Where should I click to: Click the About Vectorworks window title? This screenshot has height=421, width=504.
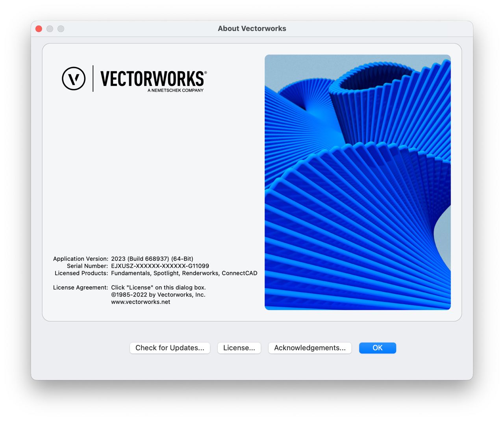pyautogui.click(x=252, y=29)
